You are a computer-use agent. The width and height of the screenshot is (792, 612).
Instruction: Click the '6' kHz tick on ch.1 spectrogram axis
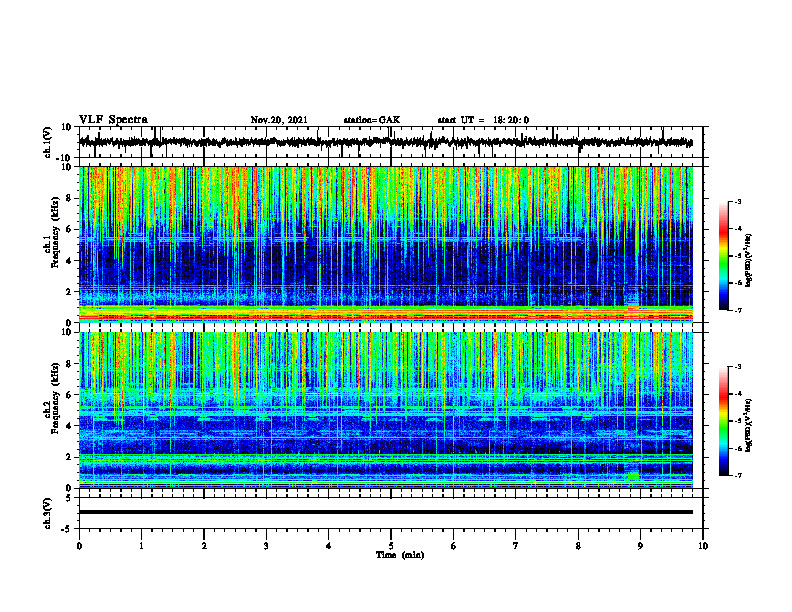(x=70, y=229)
